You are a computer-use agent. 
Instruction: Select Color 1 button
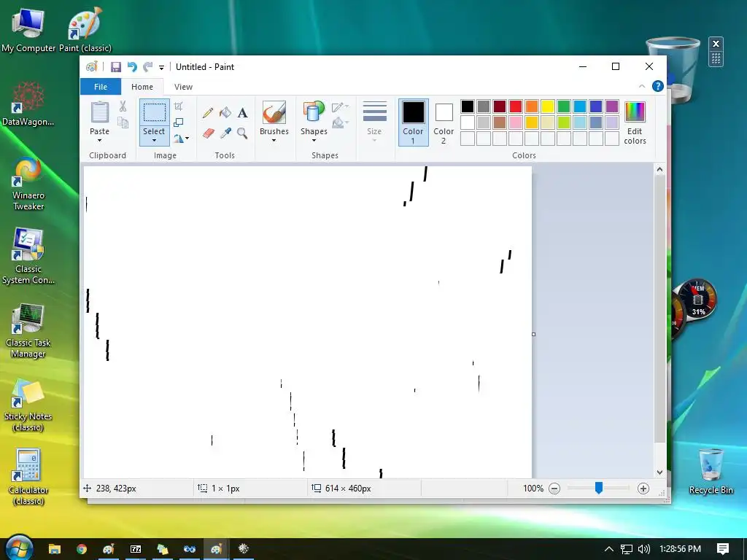413,122
